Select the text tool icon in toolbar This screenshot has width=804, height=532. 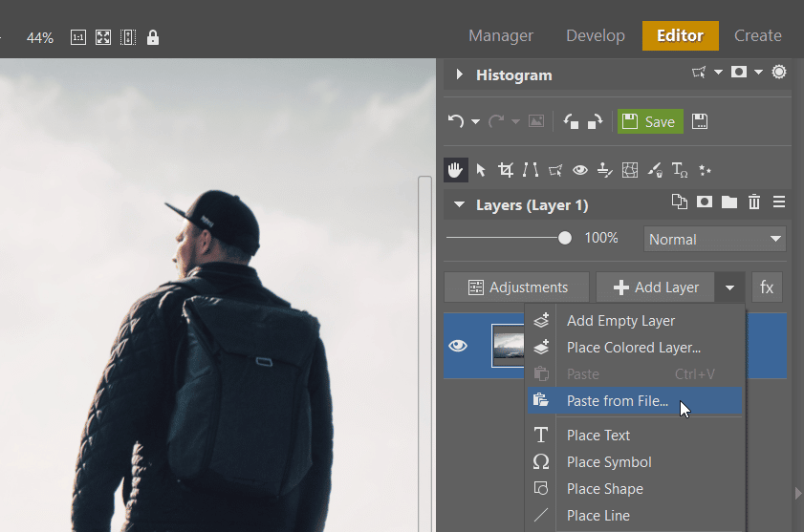(x=680, y=170)
